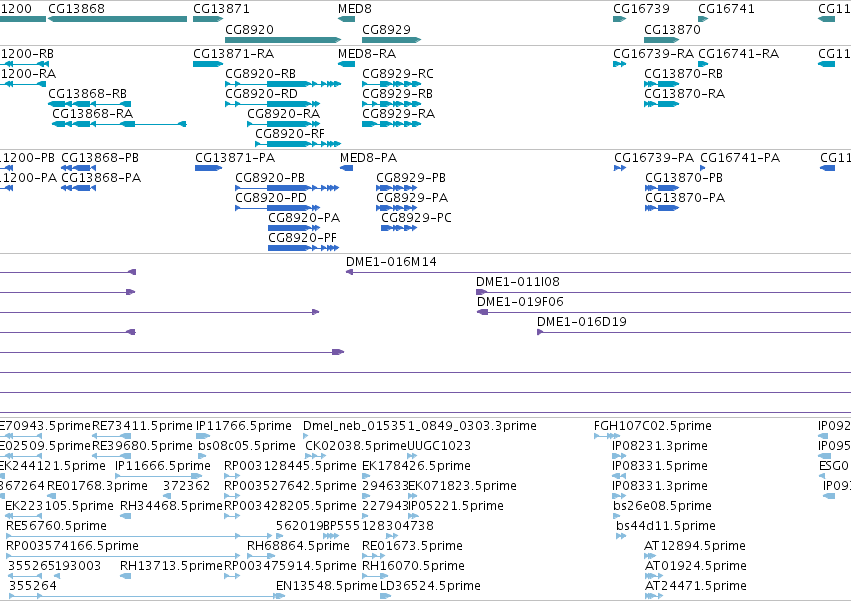Select protein CG16739-PA

[654, 158]
